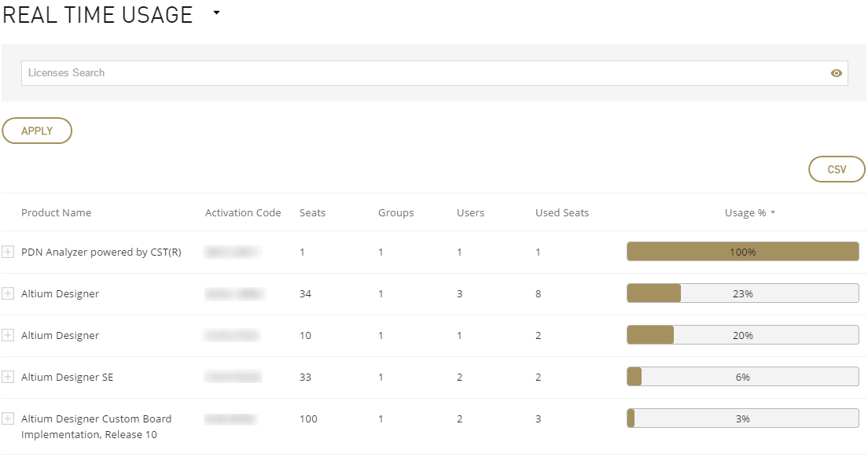
Task: Toggle the eye icon in Licenses Search
Action: pos(836,73)
